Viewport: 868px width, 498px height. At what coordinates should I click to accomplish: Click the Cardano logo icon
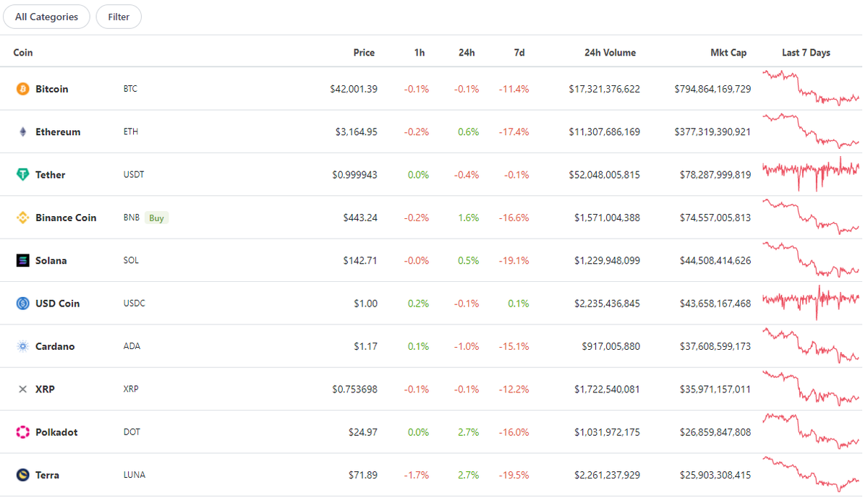click(x=22, y=346)
